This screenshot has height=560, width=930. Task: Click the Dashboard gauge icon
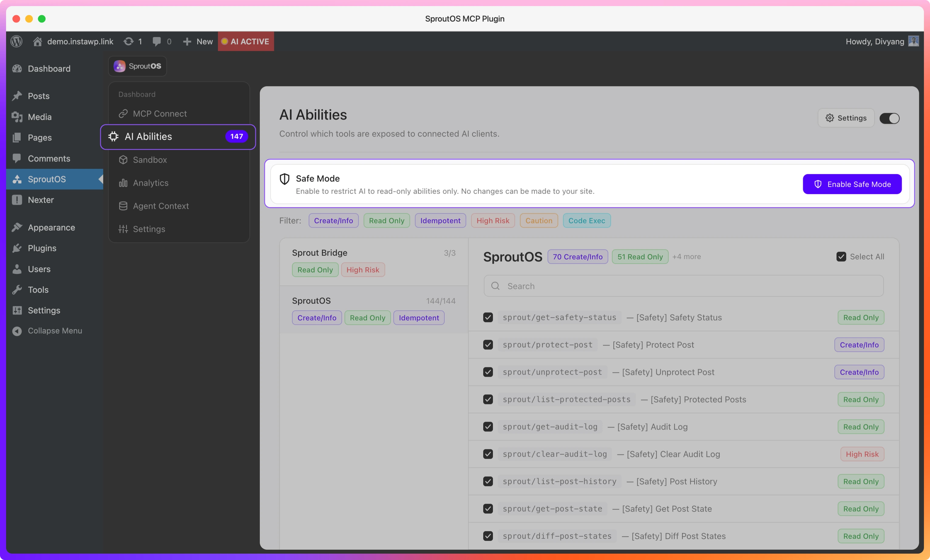coord(17,69)
